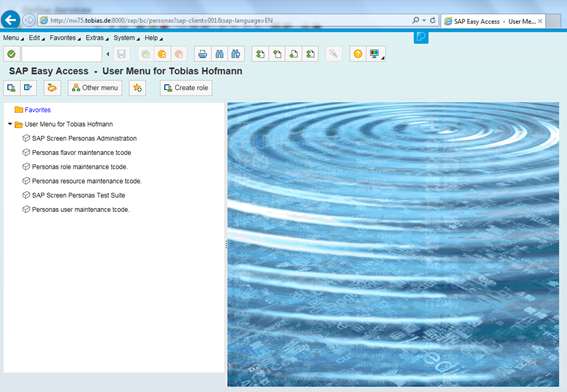Open the System menu
Screen dimensions: 567x392
pyautogui.click(x=126, y=38)
